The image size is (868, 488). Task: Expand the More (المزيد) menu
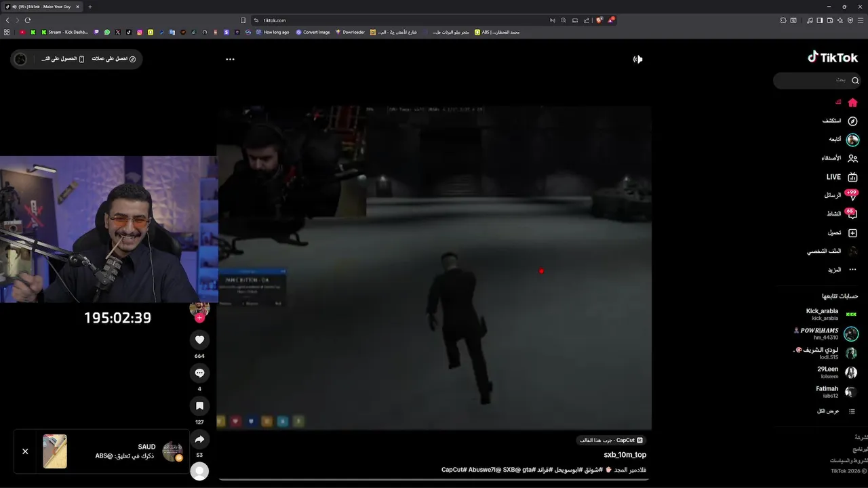[x=842, y=270]
